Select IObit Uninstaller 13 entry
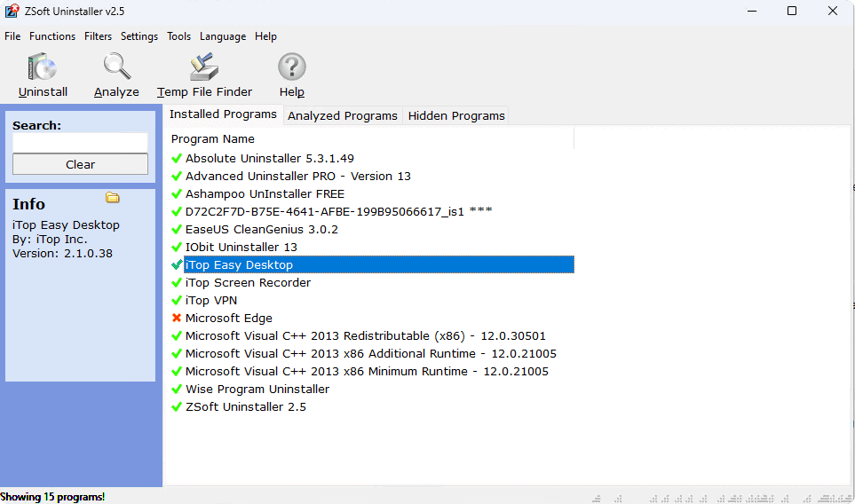Viewport: 855px width, 504px height. (241, 248)
